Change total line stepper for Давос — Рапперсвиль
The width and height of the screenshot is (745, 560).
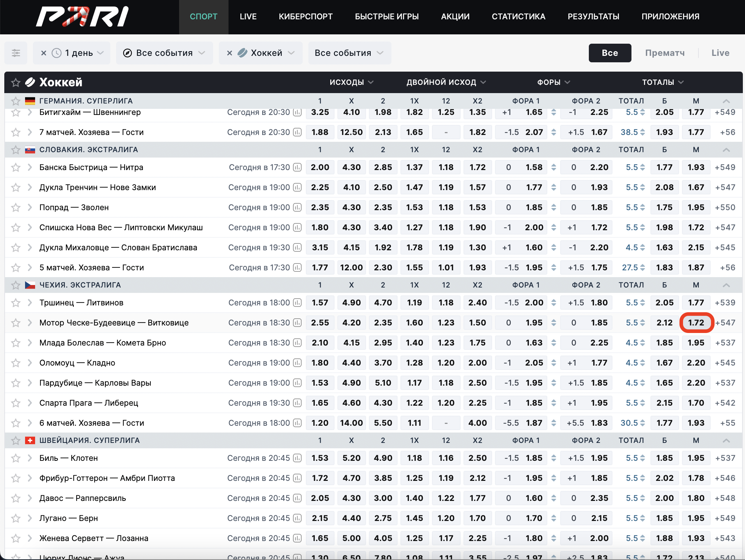643,498
